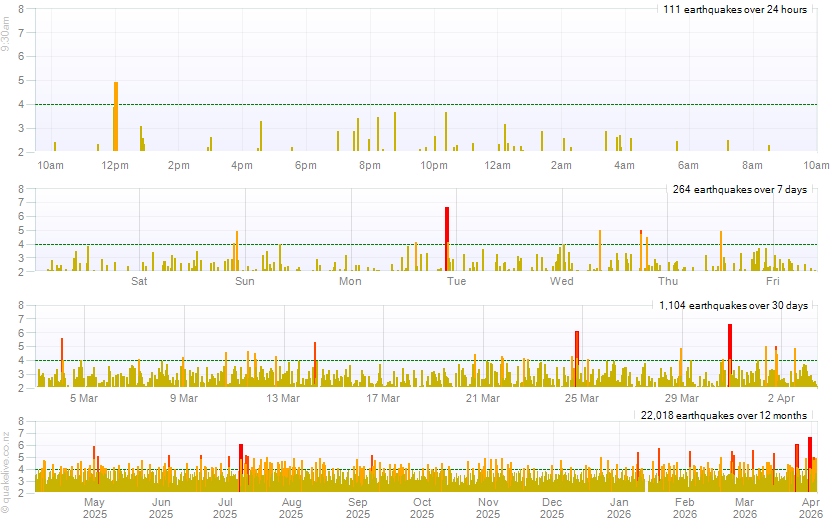Click the red magnitude 6+ bar near Tue
This screenshot has height=530, width=835.
click(x=447, y=239)
